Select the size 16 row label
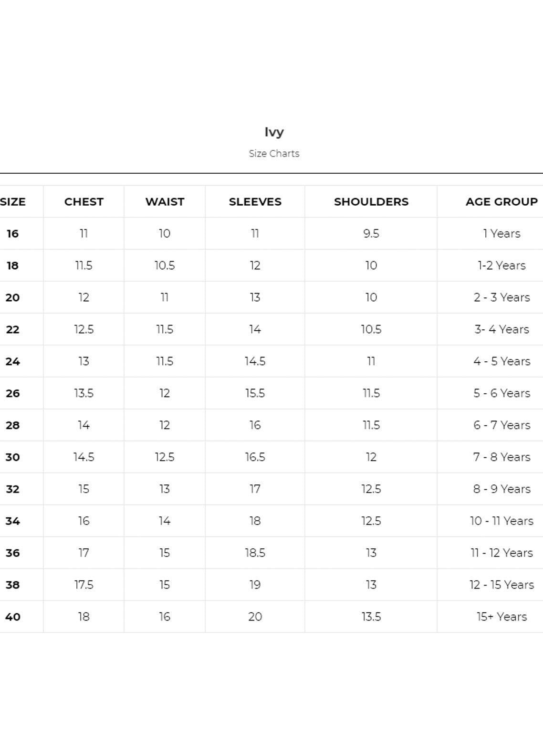Screen dimensions: 543x756 [12, 234]
